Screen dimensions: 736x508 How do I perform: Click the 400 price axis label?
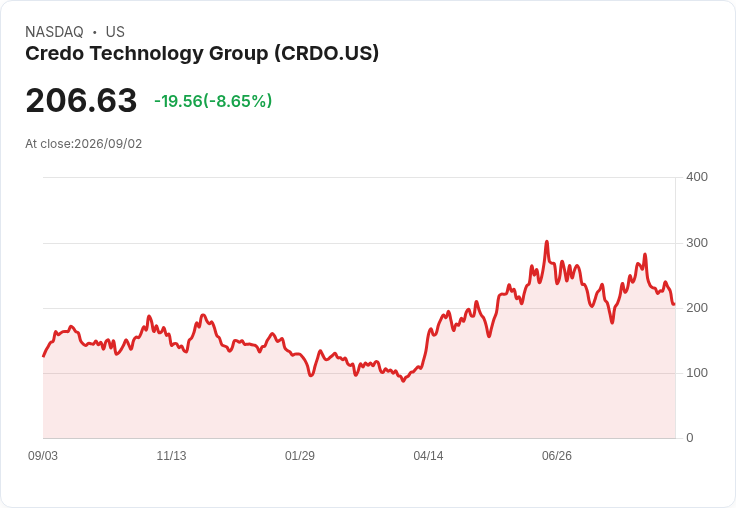[x=697, y=177]
